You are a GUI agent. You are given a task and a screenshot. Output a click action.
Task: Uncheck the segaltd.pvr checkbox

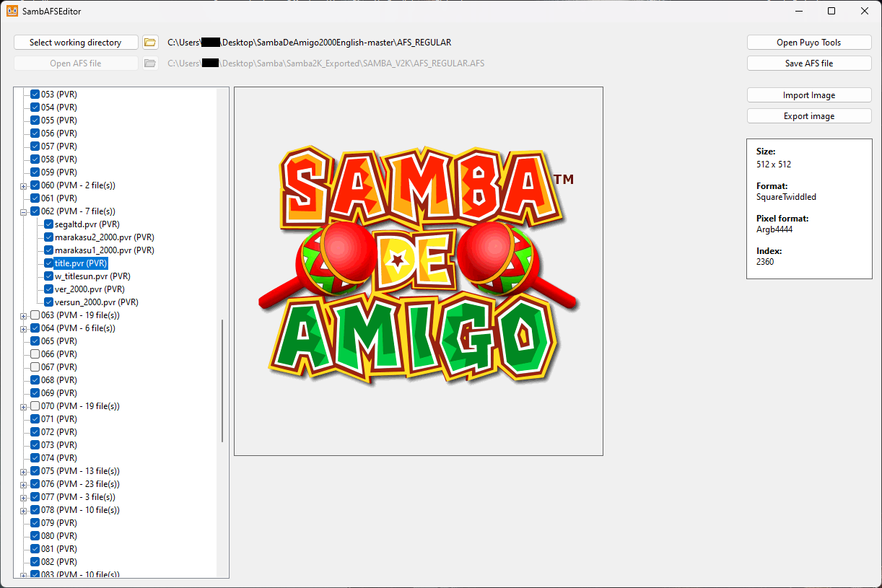click(x=48, y=224)
